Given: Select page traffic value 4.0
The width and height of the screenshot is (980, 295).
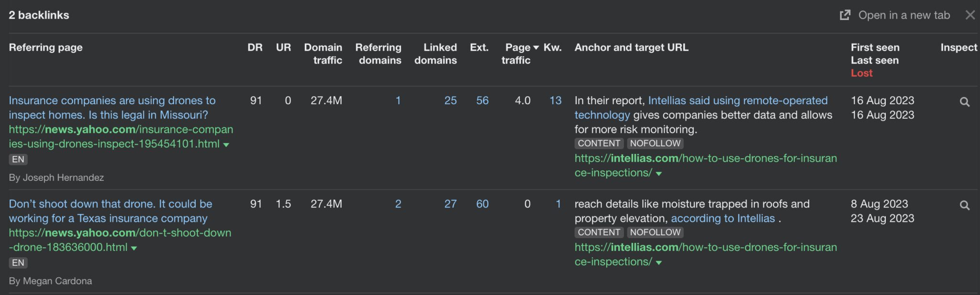Looking at the screenshot, I should 523,100.
